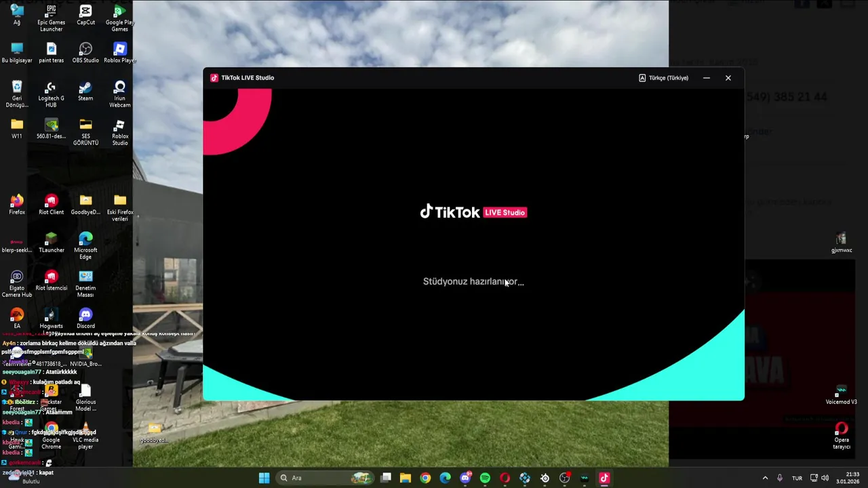The width and height of the screenshot is (868, 488).
Task: Open Microsoft Edge desktop shortcut
Action: pos(85,246)
